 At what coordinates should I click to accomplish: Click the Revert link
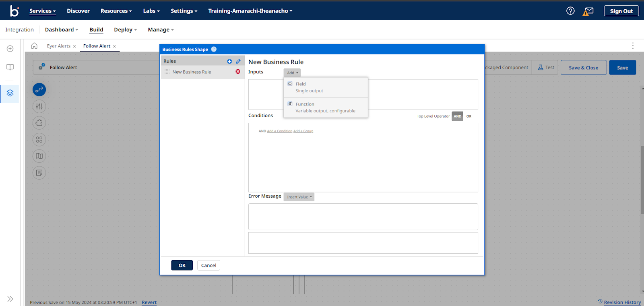point(149,302)
